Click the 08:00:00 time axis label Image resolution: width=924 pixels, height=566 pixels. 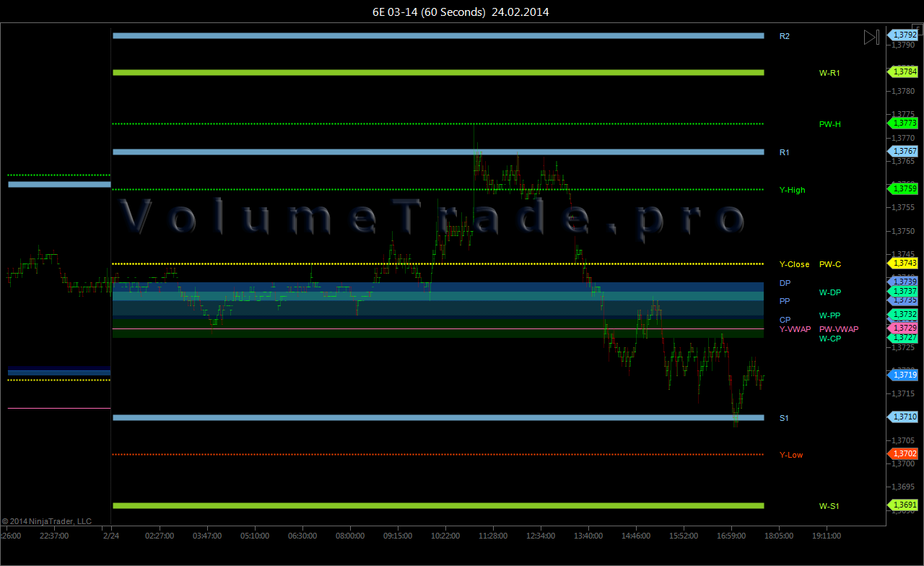(350, 536)
